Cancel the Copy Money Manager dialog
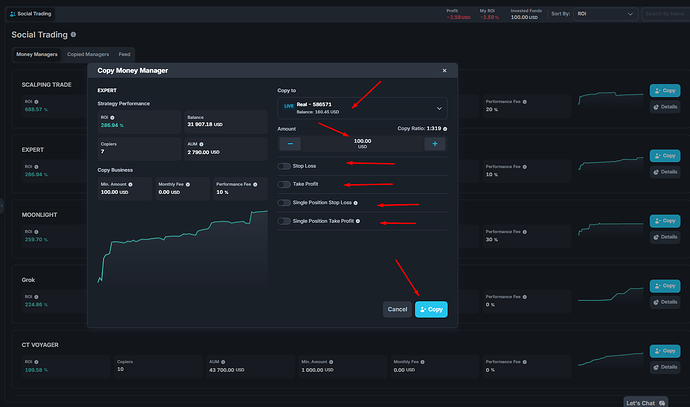 click(397, 309)
